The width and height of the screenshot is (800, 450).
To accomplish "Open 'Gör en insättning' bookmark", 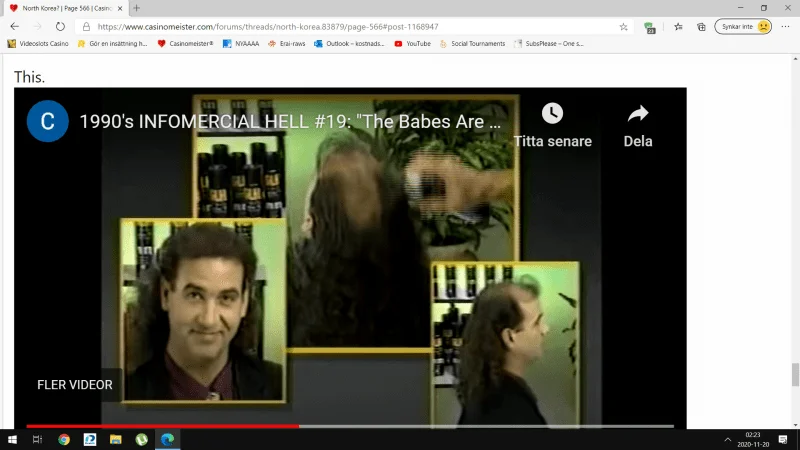I will click(x=112, y=44).
